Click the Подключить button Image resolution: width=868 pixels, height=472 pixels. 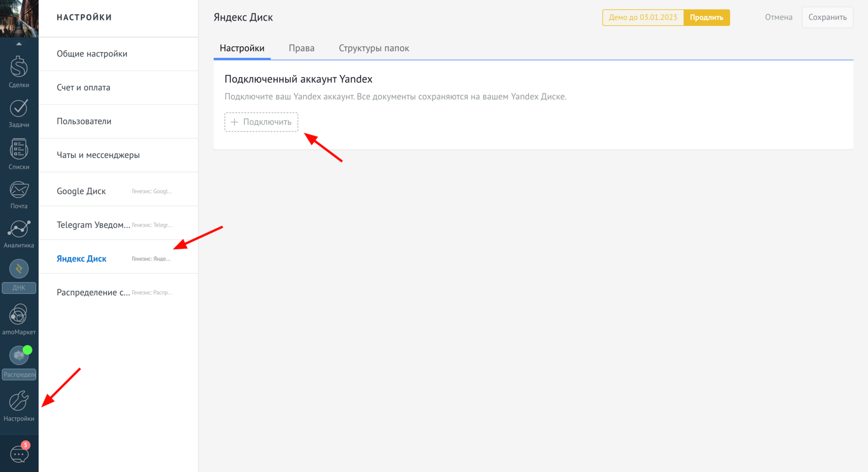(261, 122)
